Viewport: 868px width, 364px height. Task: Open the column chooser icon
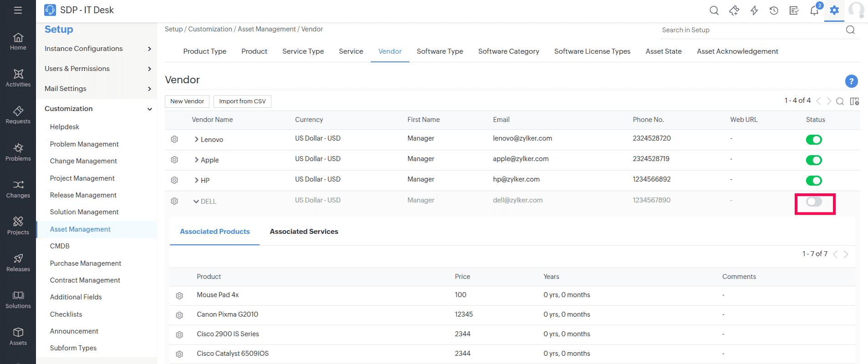[854, 101]
